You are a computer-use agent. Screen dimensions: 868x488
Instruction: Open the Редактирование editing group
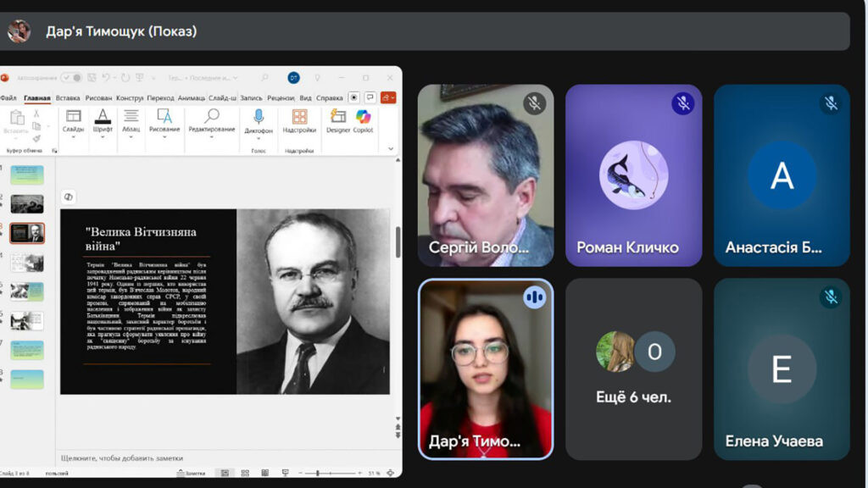tap(211, 124)
